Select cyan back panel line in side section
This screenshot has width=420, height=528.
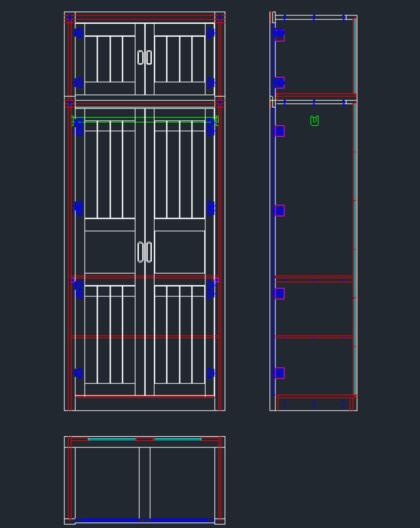(x=354, y=206)
